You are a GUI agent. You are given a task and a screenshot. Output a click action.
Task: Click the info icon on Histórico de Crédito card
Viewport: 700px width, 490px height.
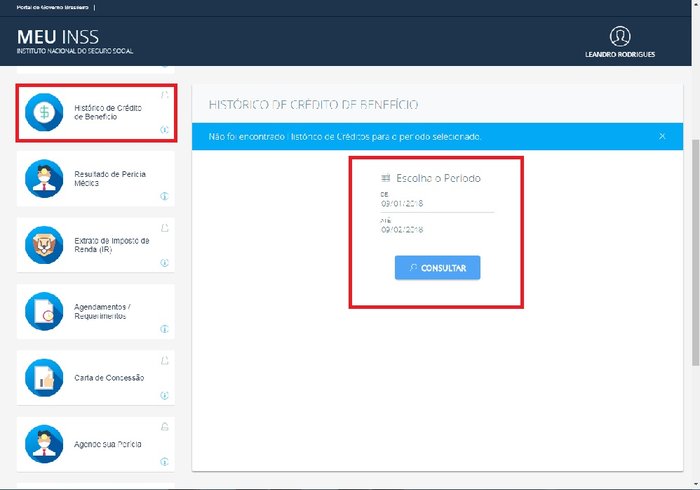pos(164,129)
